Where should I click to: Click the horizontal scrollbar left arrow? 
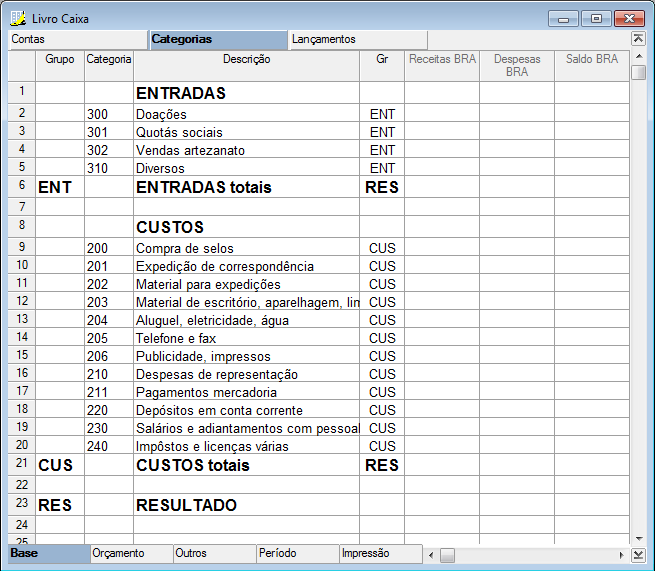click(432, 555)
